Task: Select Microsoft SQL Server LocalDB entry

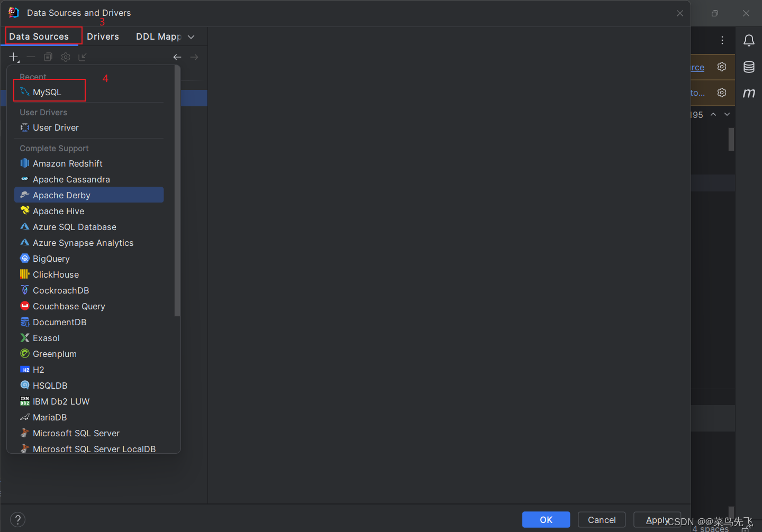Action: 89,448
